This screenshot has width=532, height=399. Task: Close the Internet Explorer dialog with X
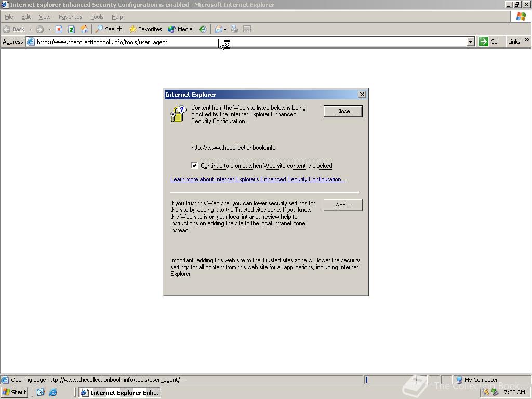362,95
